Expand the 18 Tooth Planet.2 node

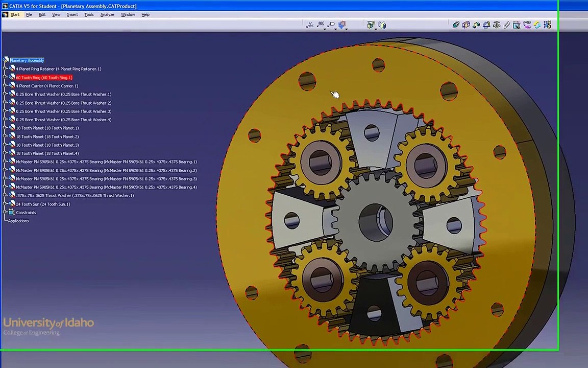click(5, 136)
